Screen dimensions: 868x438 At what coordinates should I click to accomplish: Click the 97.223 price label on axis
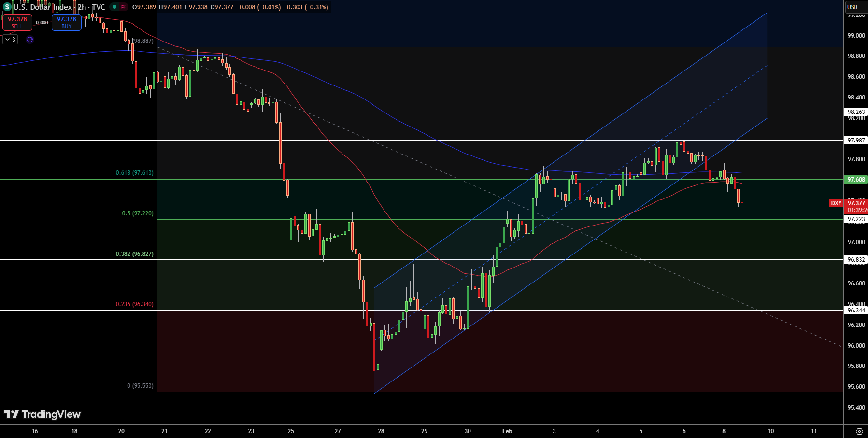[856, 219]
